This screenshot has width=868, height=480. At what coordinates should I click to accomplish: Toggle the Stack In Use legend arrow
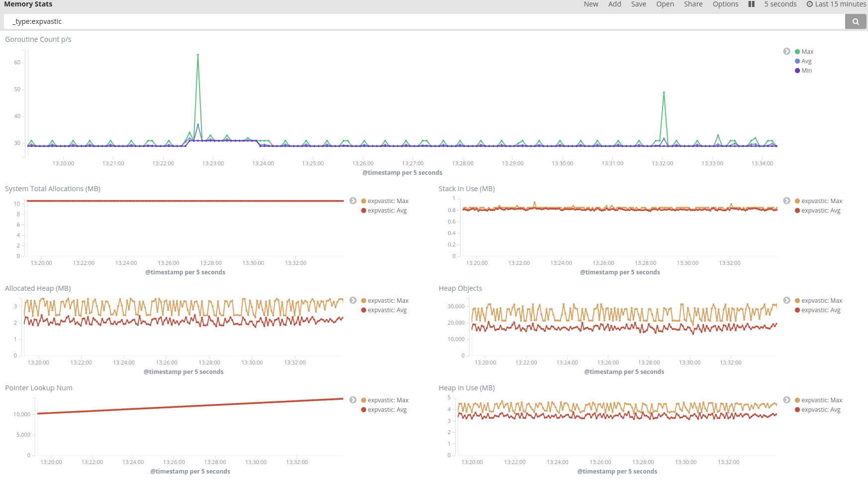(786, 201)
